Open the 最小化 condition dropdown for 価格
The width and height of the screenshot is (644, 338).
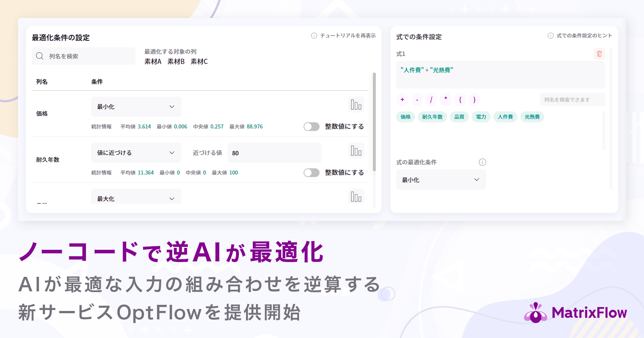(x=136, y=106)
